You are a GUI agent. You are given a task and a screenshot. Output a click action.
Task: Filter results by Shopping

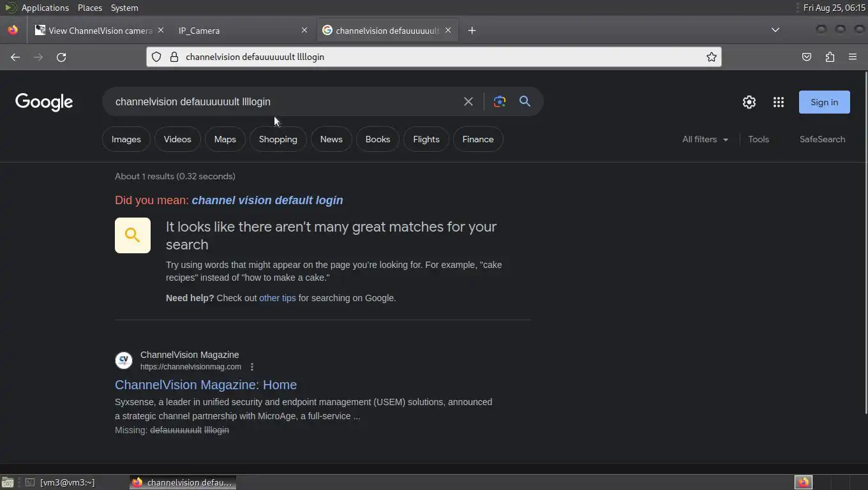tap(278, 139)
